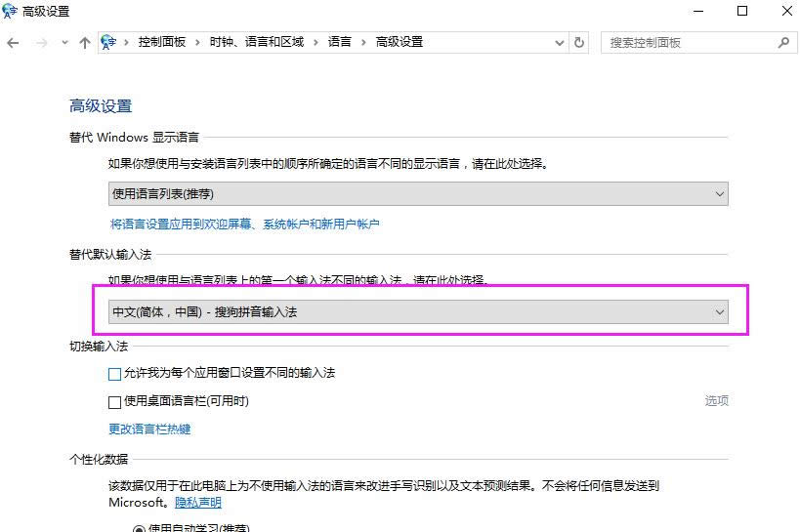The height and width of the screenshot is (532, 800).
Task: Expand the address bar history dropdown
Action: [x=560, y=43]
